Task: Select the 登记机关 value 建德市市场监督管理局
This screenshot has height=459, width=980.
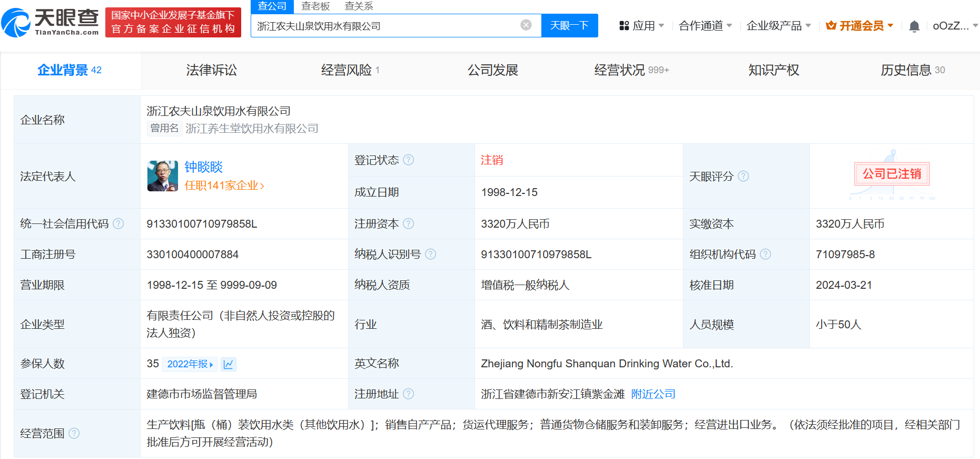Action: (202, 394)
